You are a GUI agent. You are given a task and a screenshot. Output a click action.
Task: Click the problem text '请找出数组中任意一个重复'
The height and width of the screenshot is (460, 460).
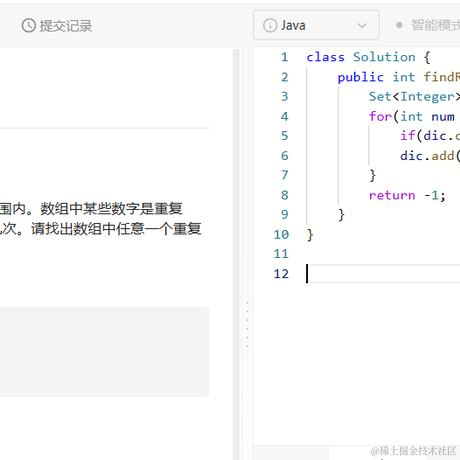click(x=116, y=229)
